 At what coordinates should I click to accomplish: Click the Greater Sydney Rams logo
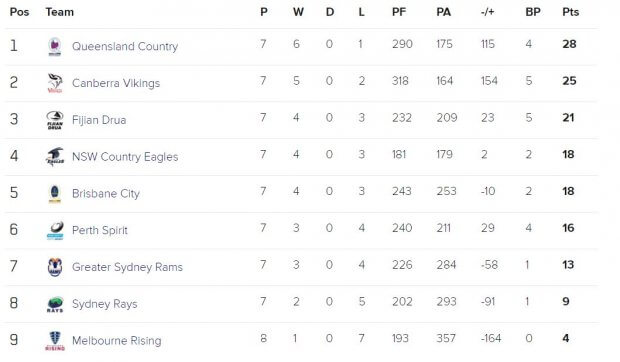[55, 267]
